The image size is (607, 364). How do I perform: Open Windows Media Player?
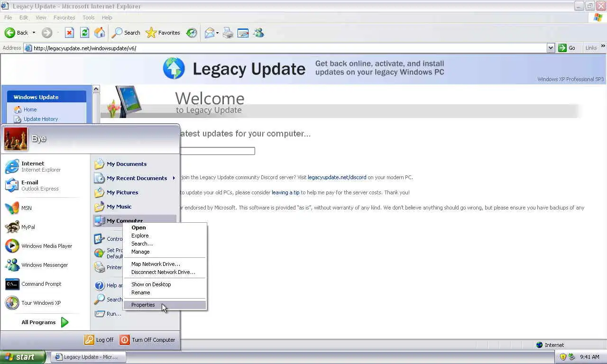point(46,246)
